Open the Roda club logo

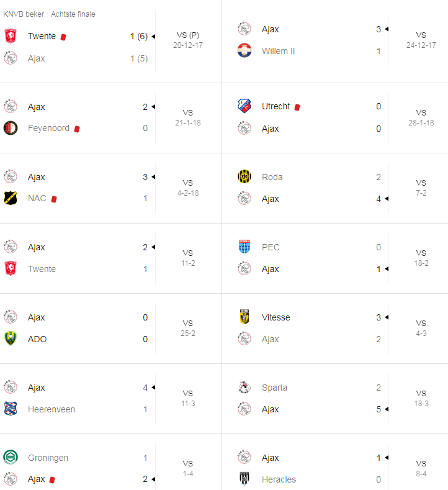244,177
